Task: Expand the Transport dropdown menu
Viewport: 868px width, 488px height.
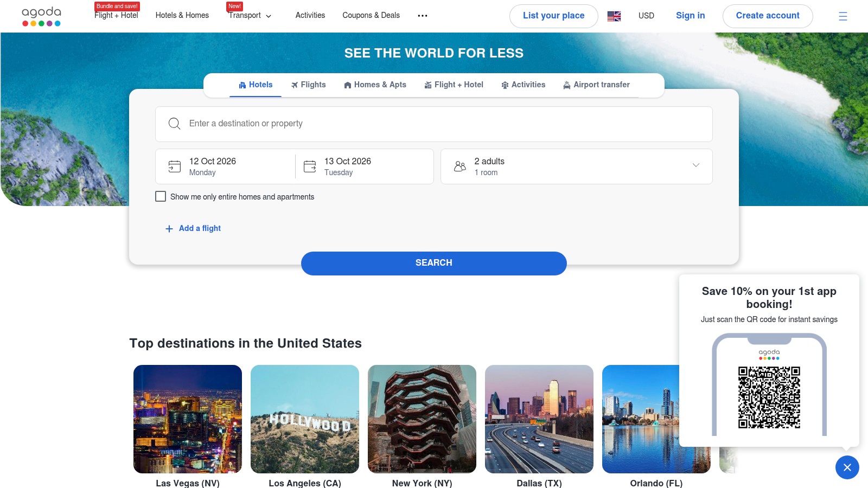Action: (250, 15)
